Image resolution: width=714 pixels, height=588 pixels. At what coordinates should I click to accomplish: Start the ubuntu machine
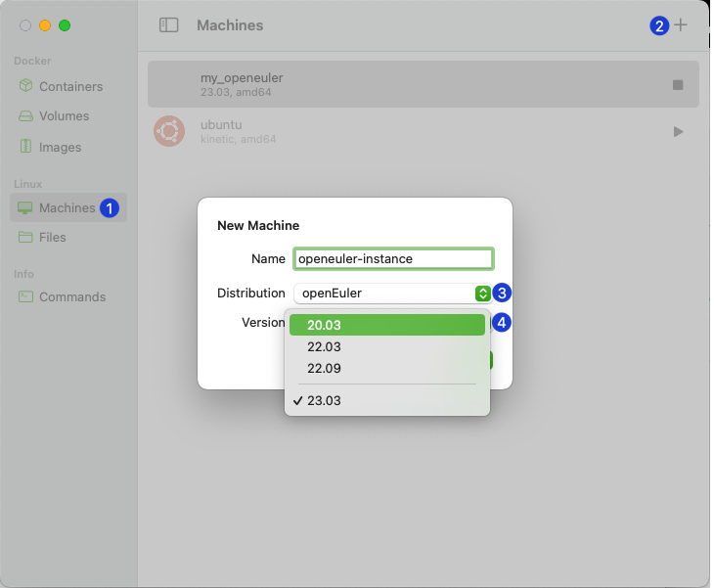[x=678, y=132]
